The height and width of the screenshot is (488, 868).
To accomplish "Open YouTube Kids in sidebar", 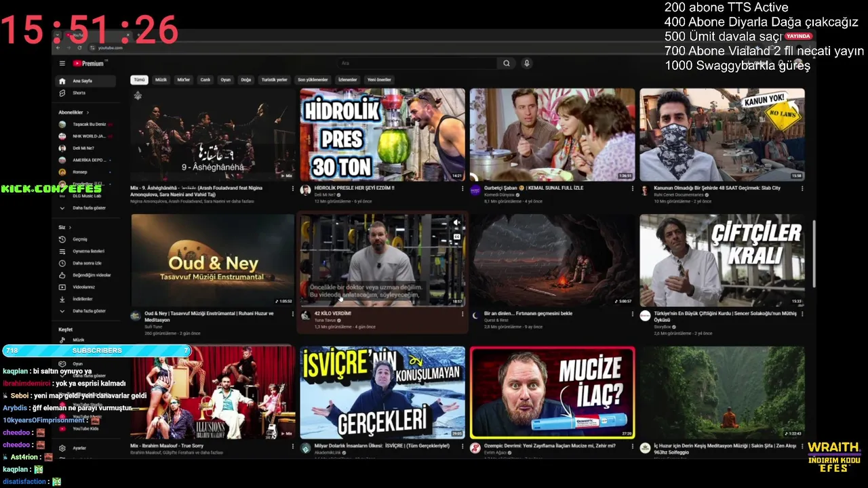I will pos(85,428).
